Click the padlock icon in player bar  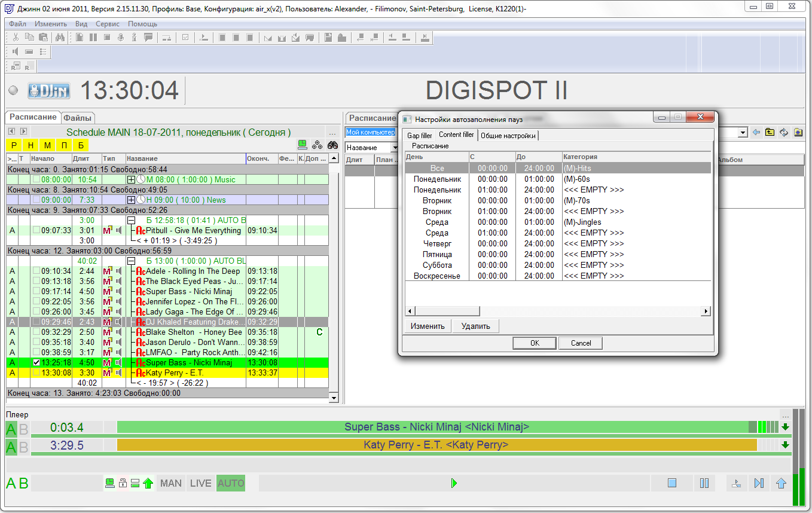[123, 483]
